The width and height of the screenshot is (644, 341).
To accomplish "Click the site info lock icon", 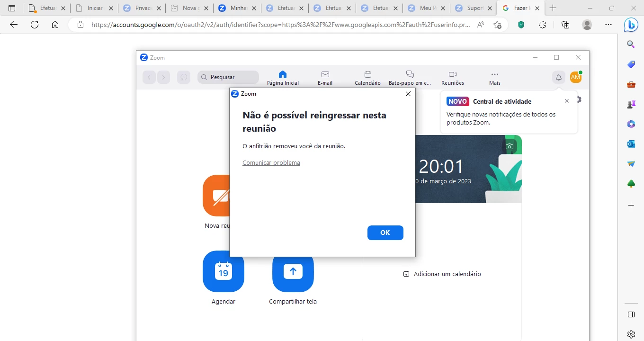I will tap(80, 25).
